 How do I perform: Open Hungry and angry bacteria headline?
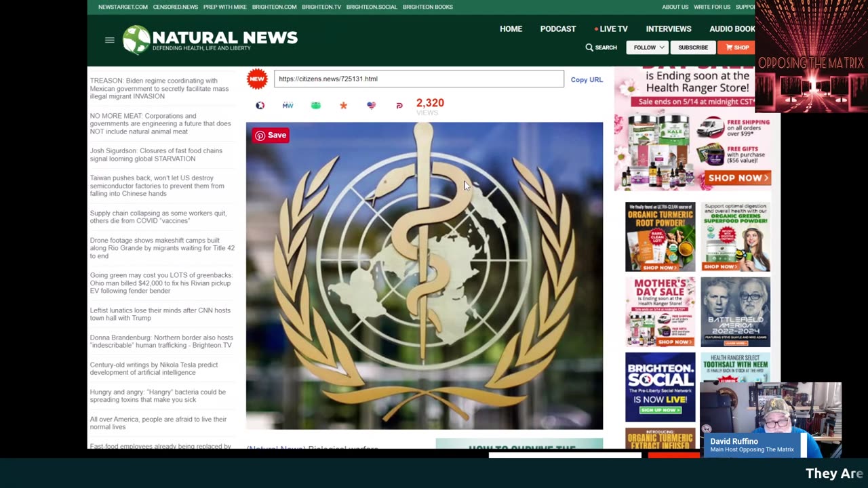click(158, 396)
